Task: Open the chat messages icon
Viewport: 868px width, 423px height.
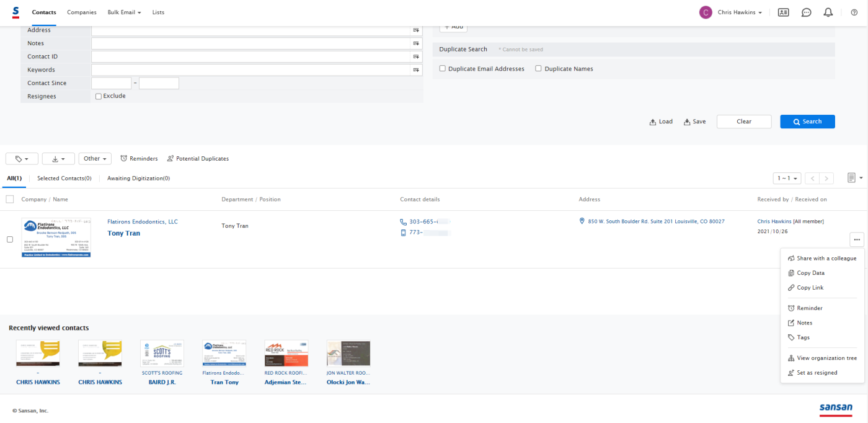Action: click(806, 12)
